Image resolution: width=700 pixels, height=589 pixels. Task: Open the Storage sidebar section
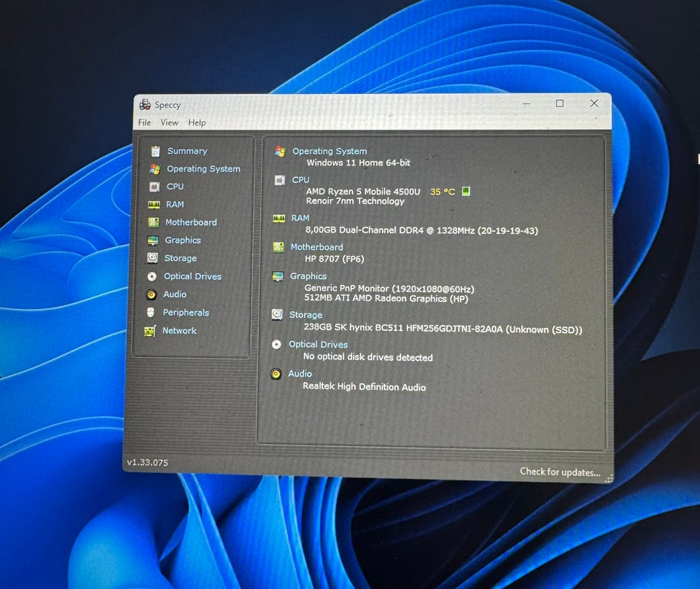tap(180, 258)
